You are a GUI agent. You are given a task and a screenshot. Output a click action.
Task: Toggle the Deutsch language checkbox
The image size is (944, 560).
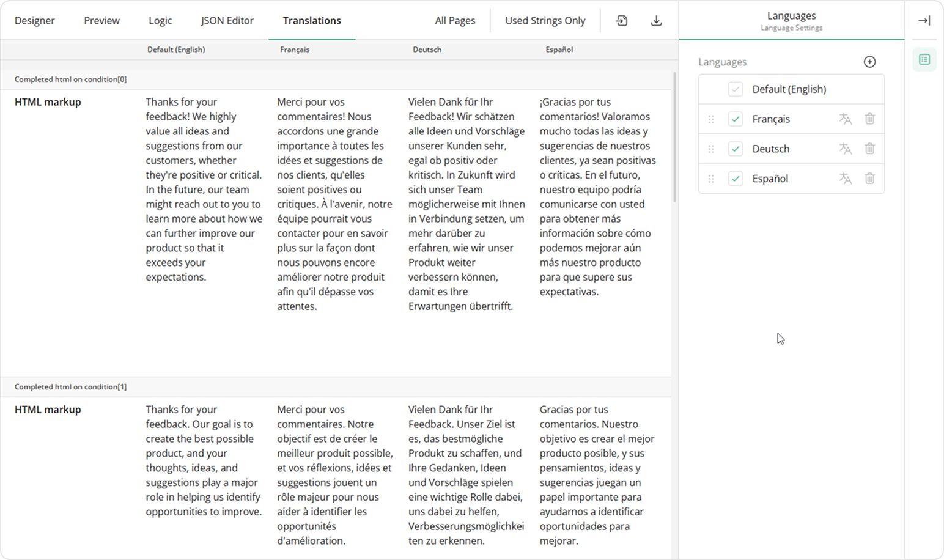pos(736,149)
